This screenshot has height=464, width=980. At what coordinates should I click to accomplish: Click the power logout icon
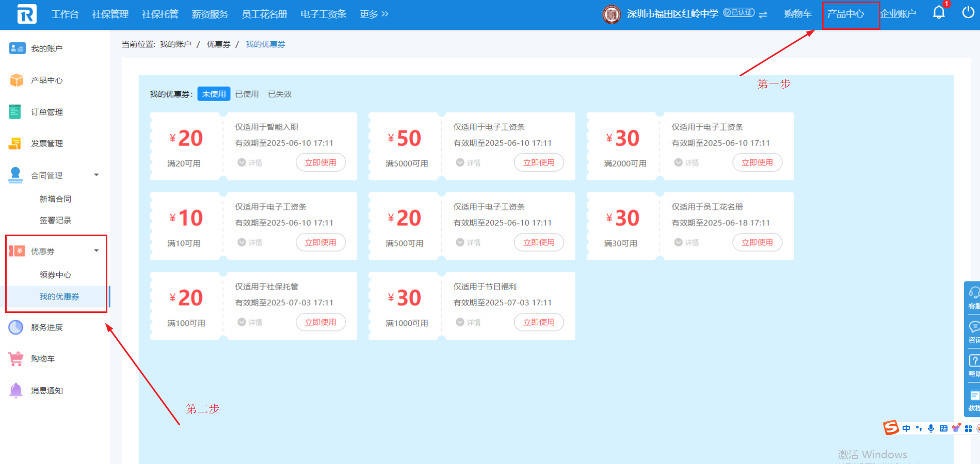(x=968, y=12)
